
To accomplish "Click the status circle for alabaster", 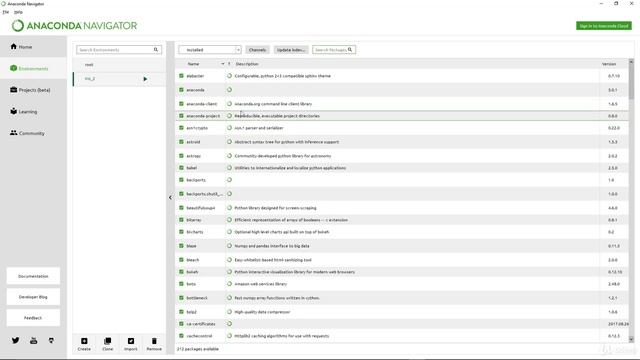I will point(229,76).
